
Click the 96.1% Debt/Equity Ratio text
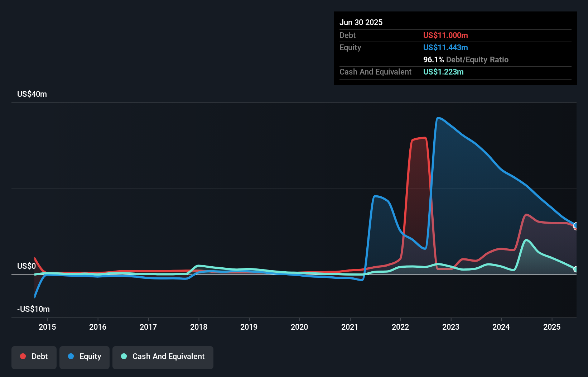pos(466,59)
